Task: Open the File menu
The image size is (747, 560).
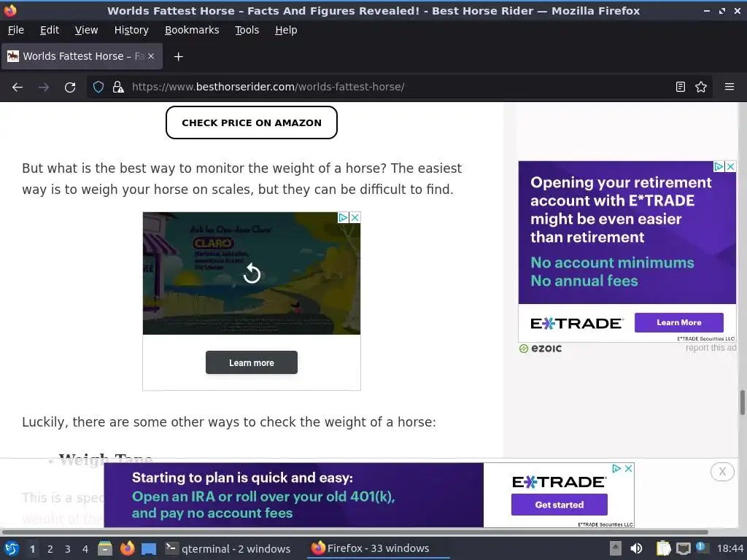Action: [16, 30]
